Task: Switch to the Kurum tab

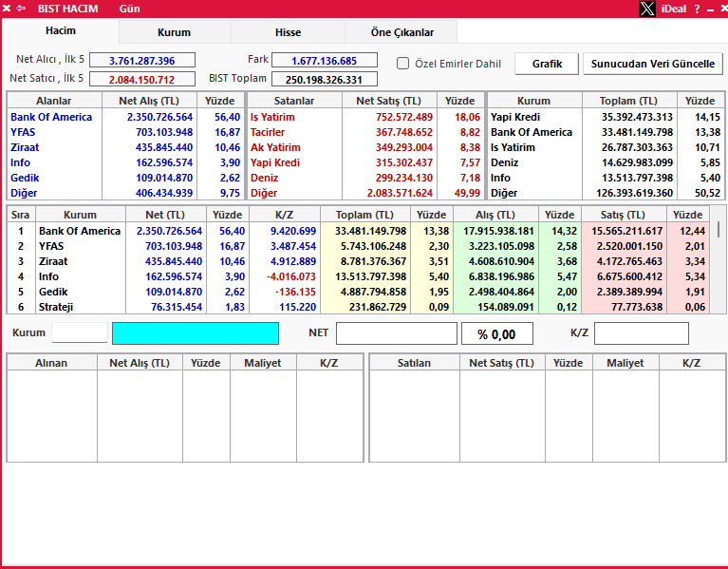Action: [x=174, y=32]
